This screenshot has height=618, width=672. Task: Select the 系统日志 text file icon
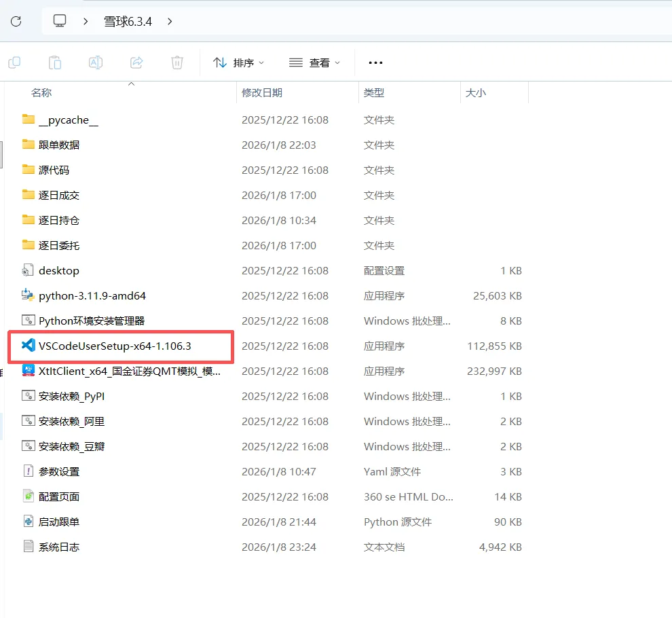(29, 547)
